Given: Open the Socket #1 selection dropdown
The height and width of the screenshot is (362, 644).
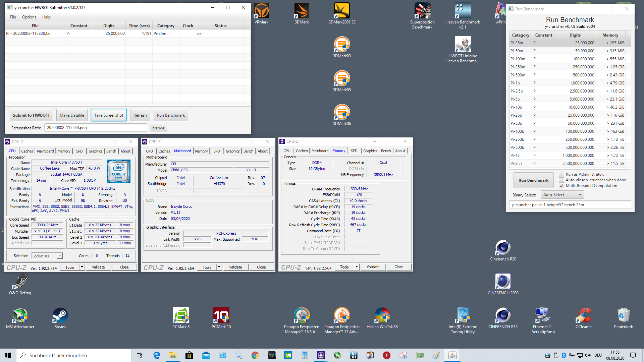Looking at the screenshot, I should click(x=47, y=256).
